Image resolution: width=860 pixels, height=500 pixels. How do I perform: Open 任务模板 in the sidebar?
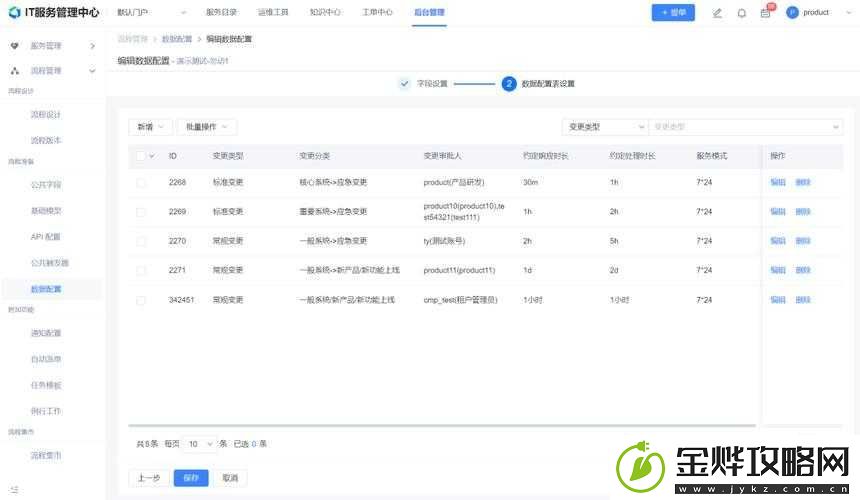[46, 385]
